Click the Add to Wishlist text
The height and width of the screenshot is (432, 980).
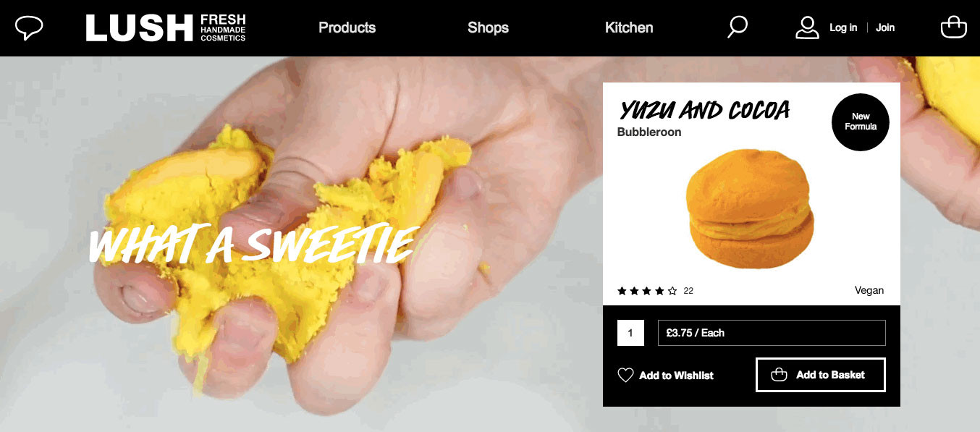point(676,376)
